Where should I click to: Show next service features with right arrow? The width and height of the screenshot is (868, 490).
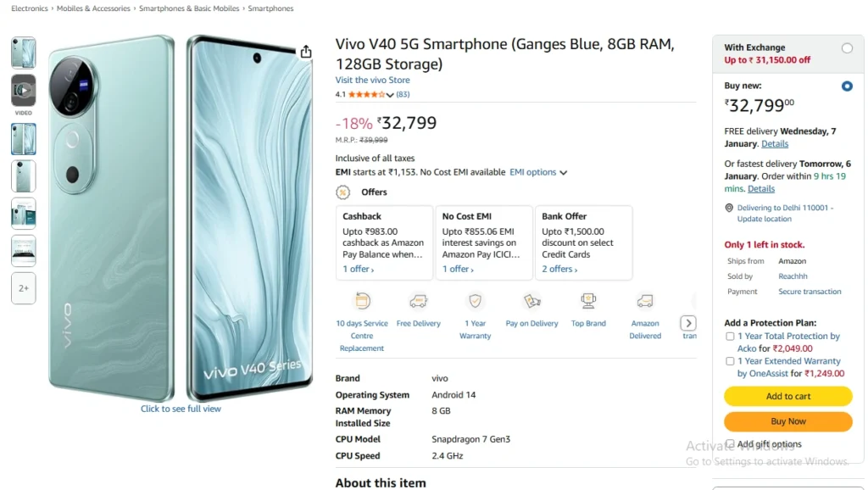[688, 323]
